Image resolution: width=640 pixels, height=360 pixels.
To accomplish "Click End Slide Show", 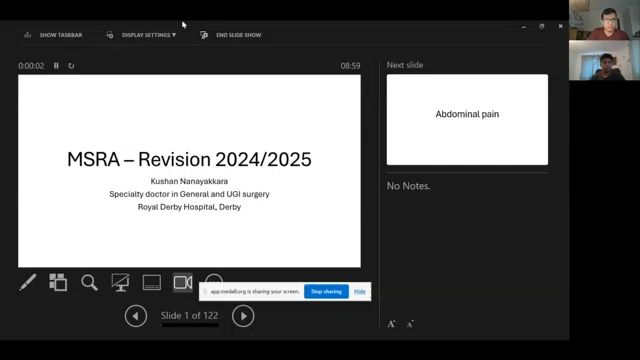I will pos(231,35).
